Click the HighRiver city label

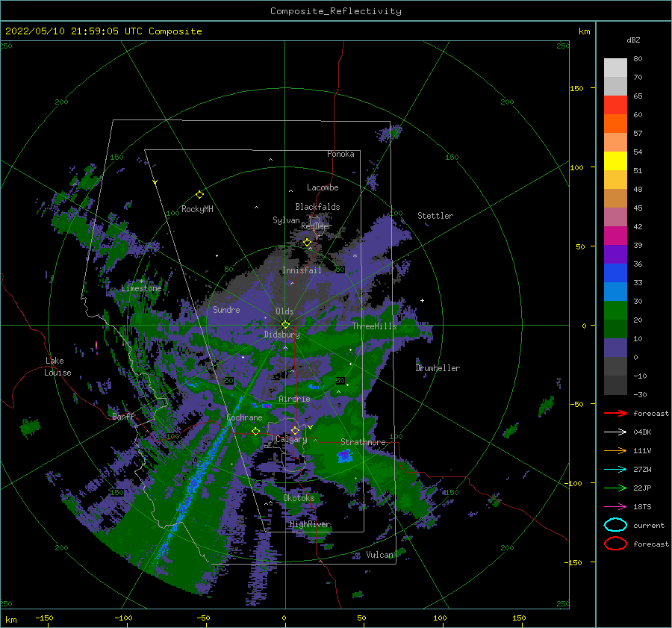309,524
